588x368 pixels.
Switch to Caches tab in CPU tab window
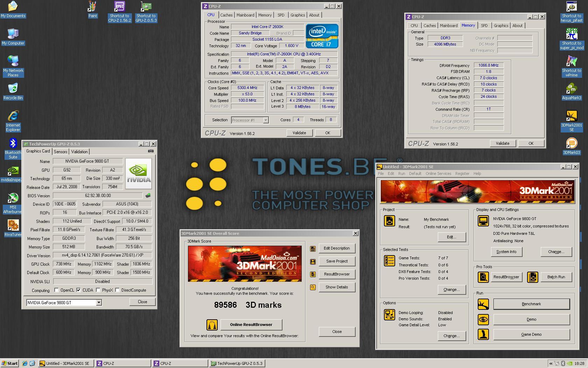[226, 15]
